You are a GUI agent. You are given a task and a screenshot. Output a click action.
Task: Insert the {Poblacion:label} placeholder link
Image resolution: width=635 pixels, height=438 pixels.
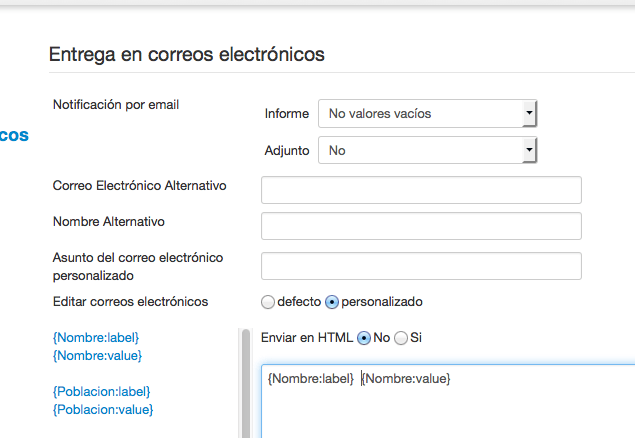coord(102,391)
